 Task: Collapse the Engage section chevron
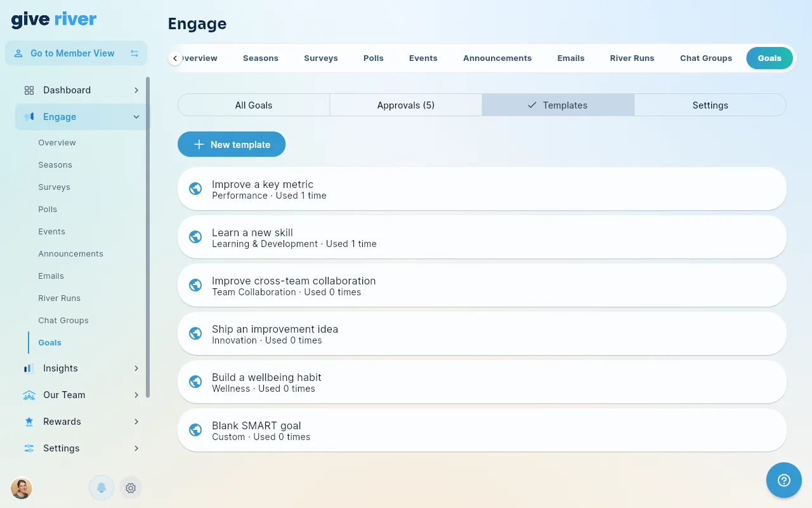coord(136,117)
